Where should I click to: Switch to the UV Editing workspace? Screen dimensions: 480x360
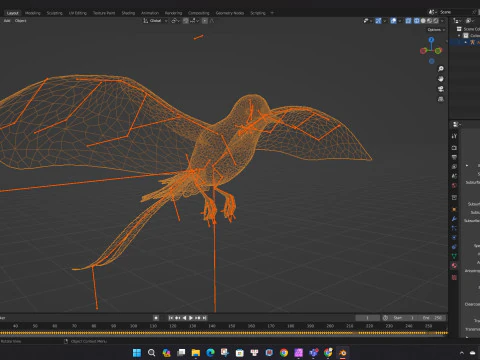tap(78, 13)
